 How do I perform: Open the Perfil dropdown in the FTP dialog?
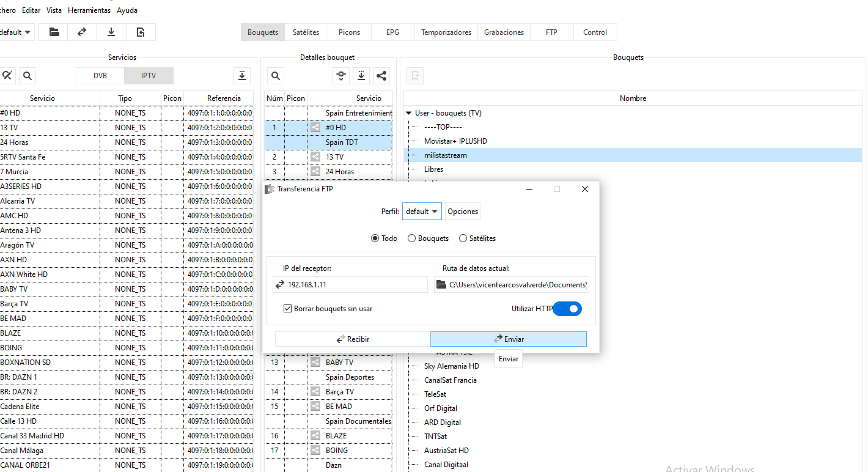(x=422, y=212)
